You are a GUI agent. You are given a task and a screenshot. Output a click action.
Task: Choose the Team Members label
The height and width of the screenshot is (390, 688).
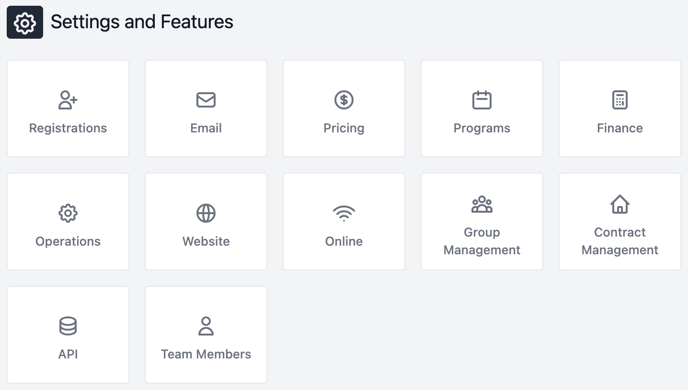[x=206, y=354]
